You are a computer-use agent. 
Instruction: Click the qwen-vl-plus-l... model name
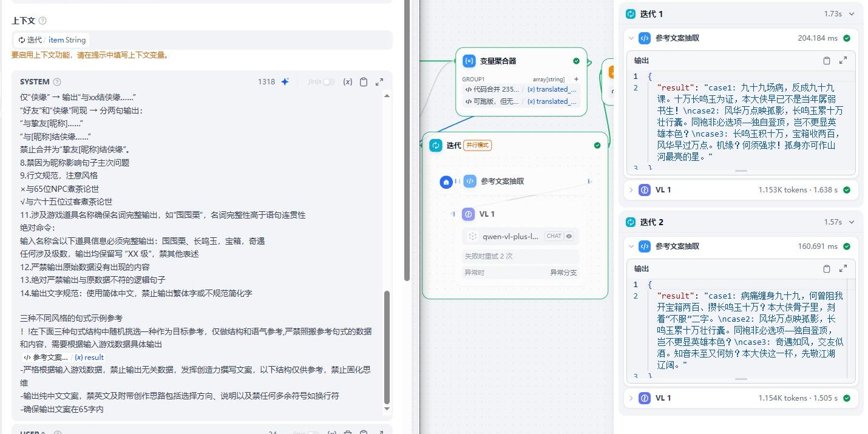[510, 236]
